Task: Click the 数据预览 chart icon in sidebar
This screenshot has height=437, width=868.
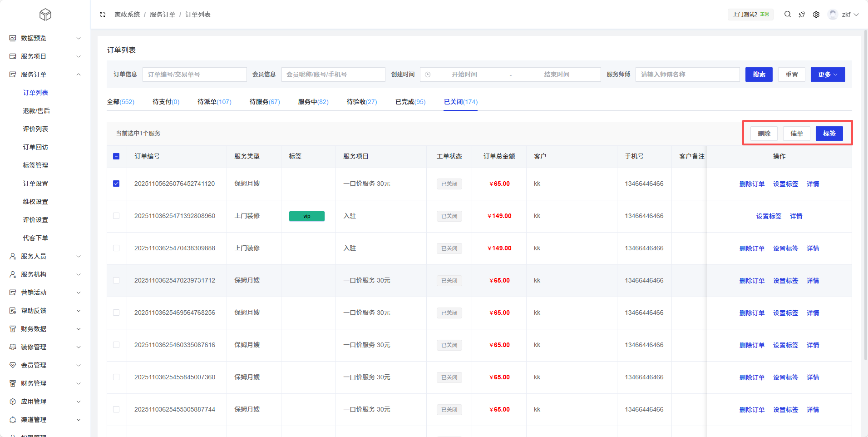Action: tap(13, 38)
